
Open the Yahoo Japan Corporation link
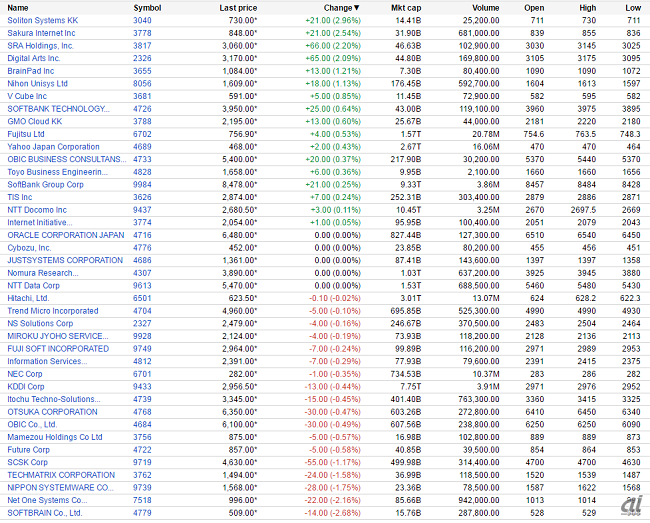pos(53,147)
